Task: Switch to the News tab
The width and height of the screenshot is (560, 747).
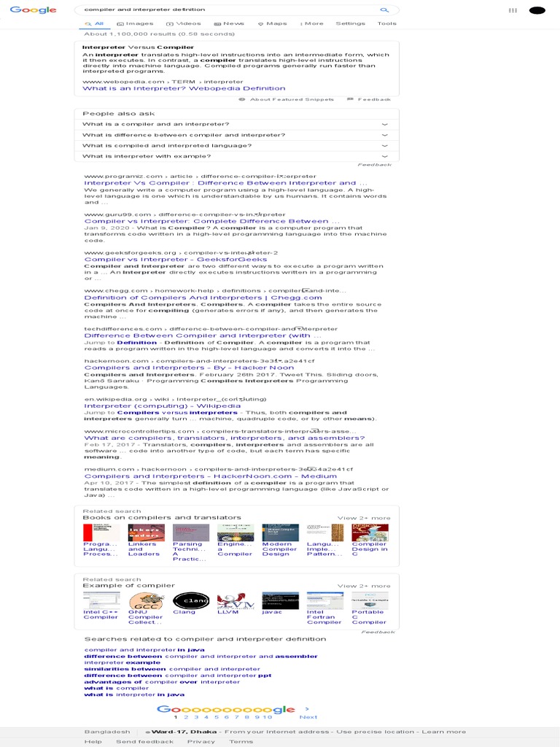Action: click(228, 23)
